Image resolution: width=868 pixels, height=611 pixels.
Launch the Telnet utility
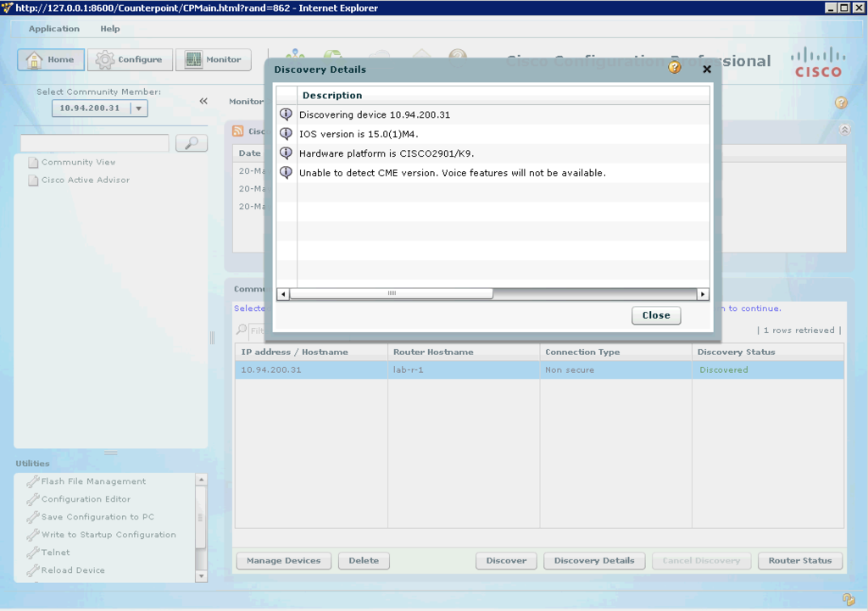pyautogui.click(x=55, y=553)
